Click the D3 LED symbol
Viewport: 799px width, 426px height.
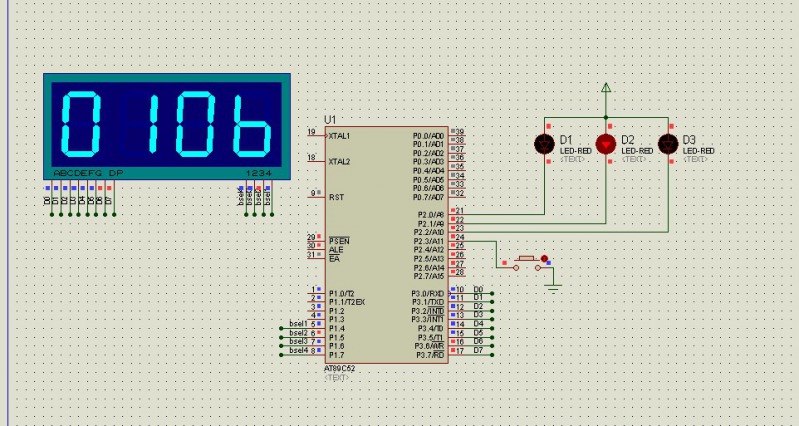click(667, 144)
